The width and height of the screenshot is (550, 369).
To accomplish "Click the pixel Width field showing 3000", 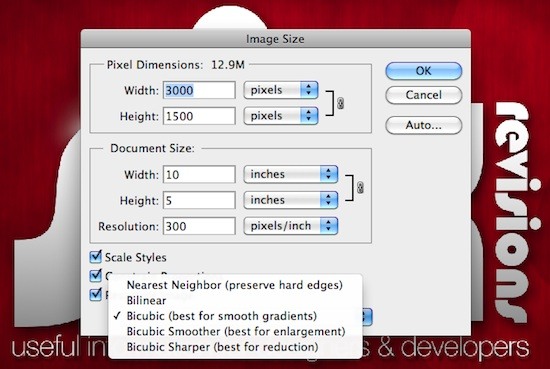I will [x=199, y=90].
